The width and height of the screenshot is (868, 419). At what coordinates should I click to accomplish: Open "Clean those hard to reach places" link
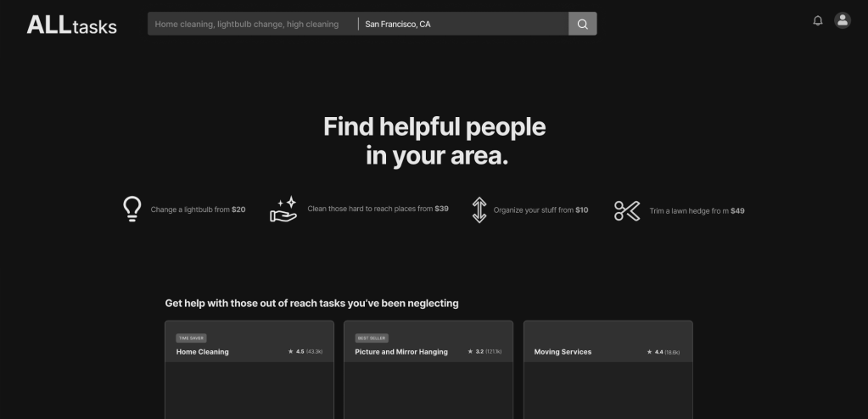378,209
